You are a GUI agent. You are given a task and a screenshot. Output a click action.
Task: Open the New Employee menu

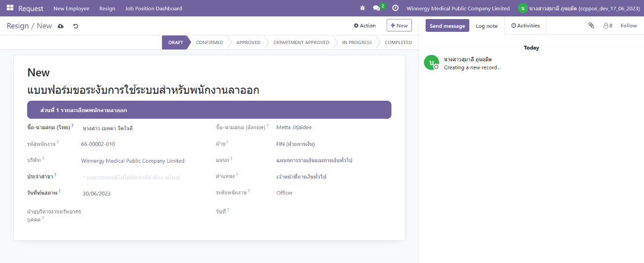[71, 9]
